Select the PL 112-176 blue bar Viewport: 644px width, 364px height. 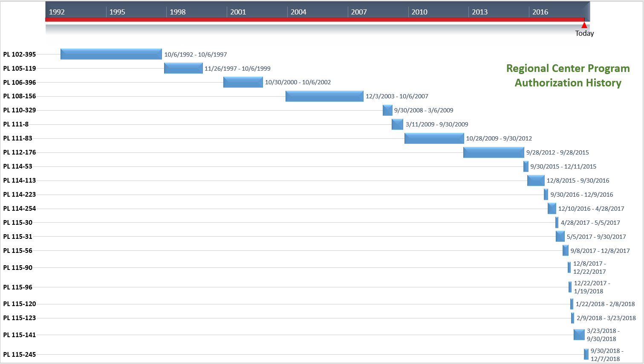coord(494,152)
